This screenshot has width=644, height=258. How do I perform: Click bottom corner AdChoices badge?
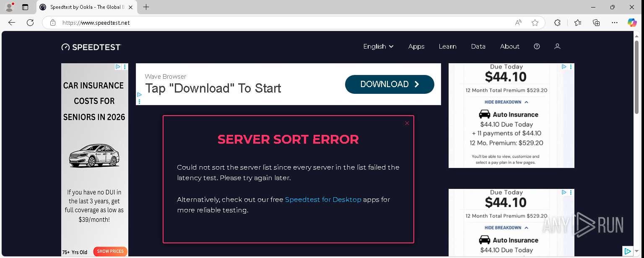[x=628, y=251]
